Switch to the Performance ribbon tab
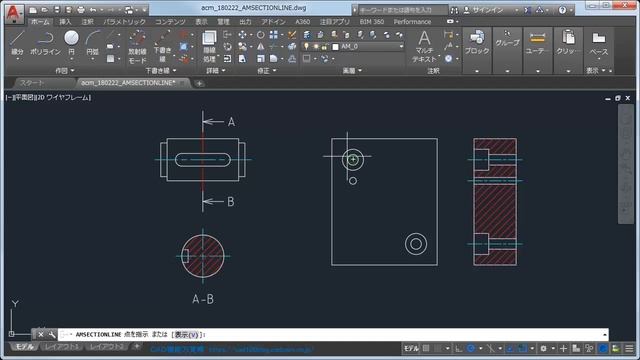Viewport: 640px width, 360px height. [x=412, y=22]
